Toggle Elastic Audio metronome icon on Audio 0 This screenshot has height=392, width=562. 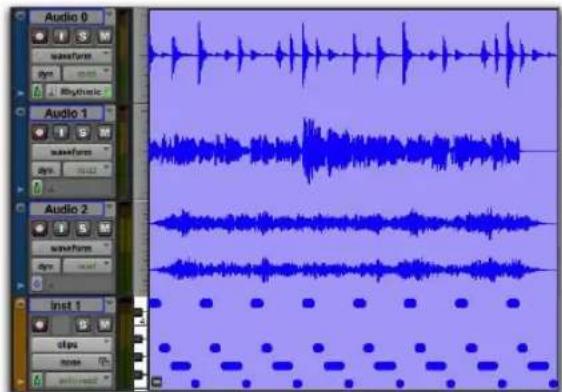coord(37,92)
